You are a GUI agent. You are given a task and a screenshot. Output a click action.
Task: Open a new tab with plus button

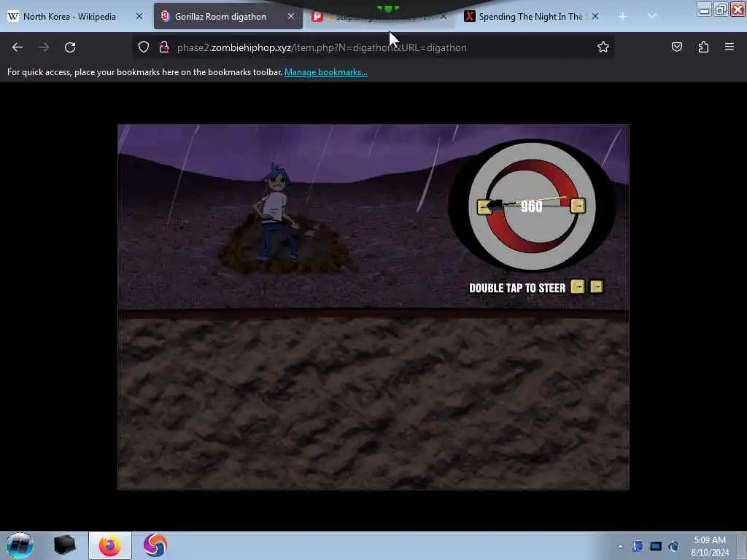[x=622, y=17]
